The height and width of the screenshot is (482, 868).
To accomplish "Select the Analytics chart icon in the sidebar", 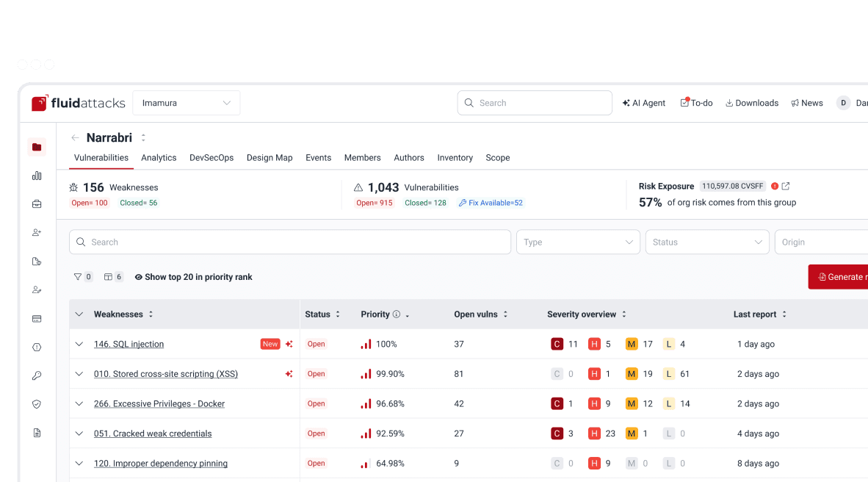I will pyautogui.click(x=37, y=176).
